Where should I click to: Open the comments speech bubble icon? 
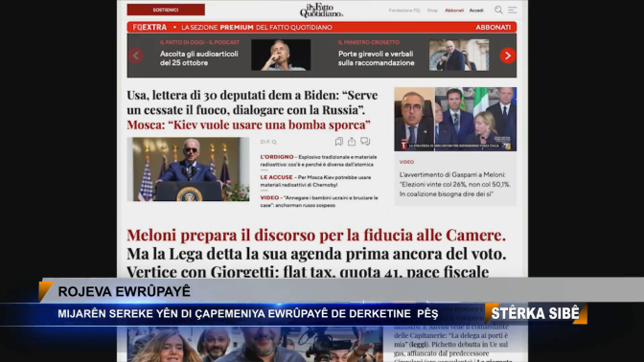tap(365, 142)
